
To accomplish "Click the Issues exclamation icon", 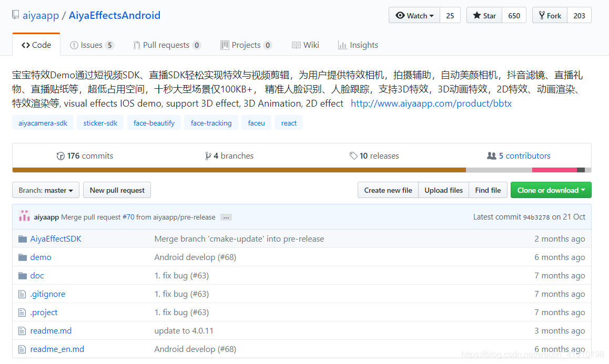I will (74, 45).
